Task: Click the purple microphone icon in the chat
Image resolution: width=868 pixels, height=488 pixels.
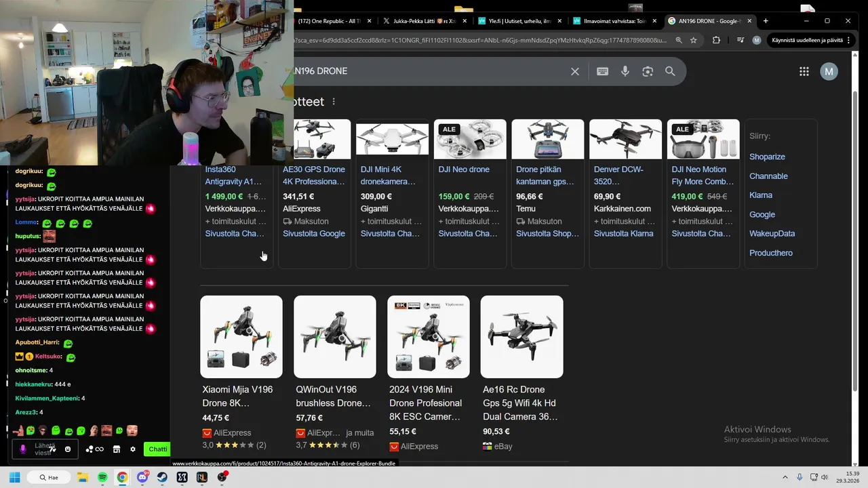Action: coord(23,449)
